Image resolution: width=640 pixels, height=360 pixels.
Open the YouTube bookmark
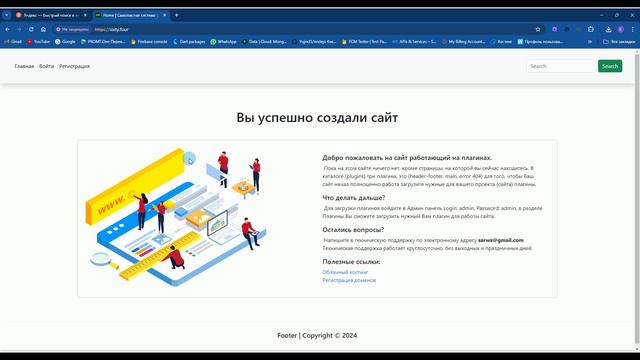38,42
